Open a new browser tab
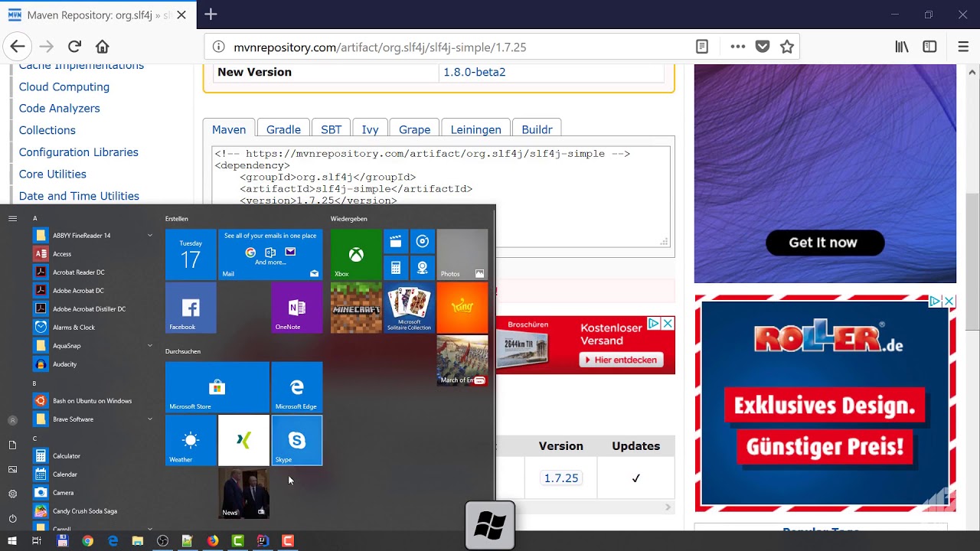The width and height of the screenshot is (980, 551). (211, 15)
